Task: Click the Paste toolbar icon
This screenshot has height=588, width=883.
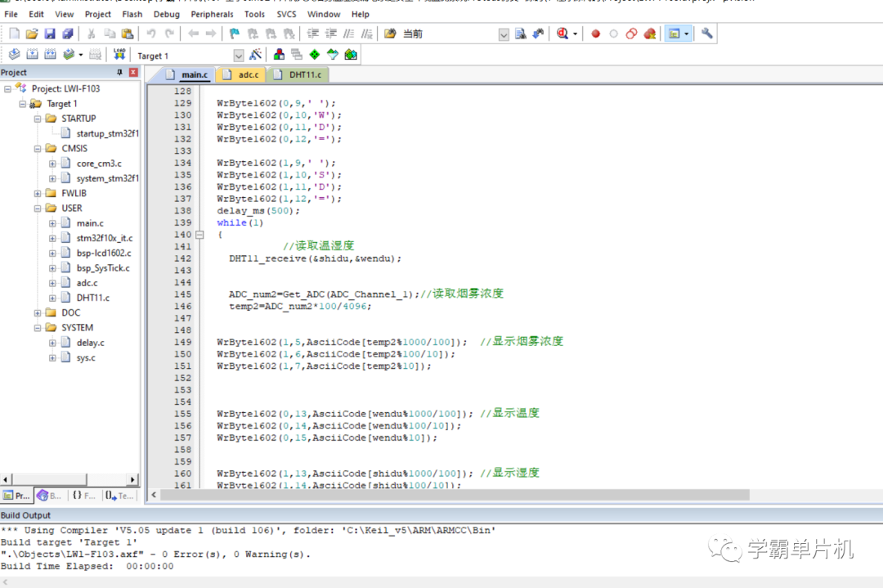Action: pyautogui.click(x=128, y=34)
